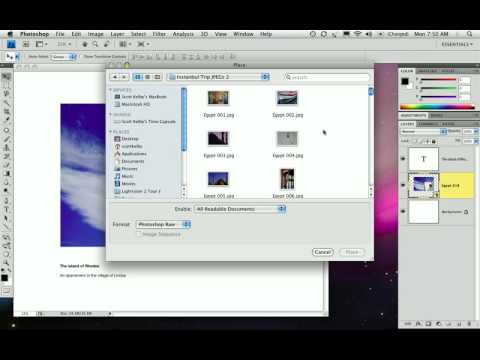Open the File menu

(x=60, y=34)
